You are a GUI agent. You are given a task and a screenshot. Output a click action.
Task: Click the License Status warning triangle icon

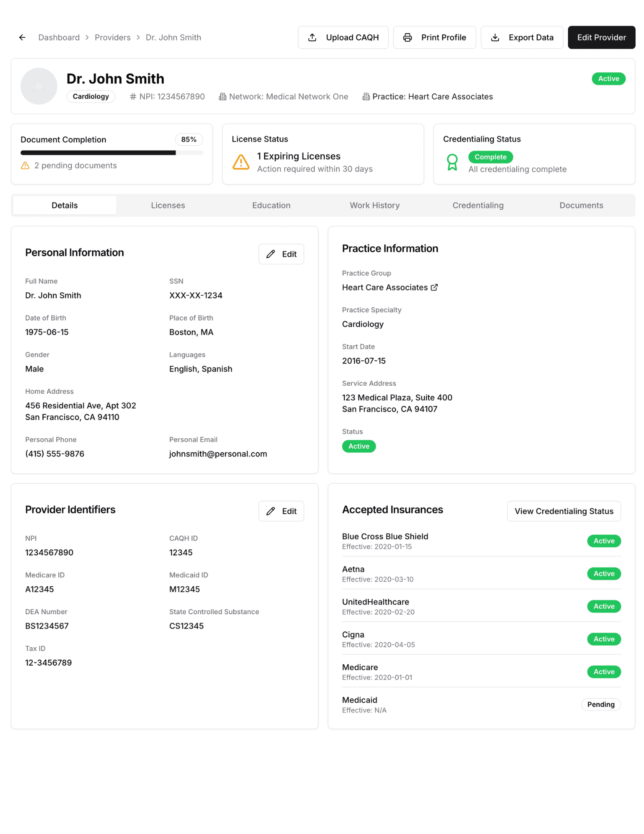pyautogui.click(x=241, y=162)
